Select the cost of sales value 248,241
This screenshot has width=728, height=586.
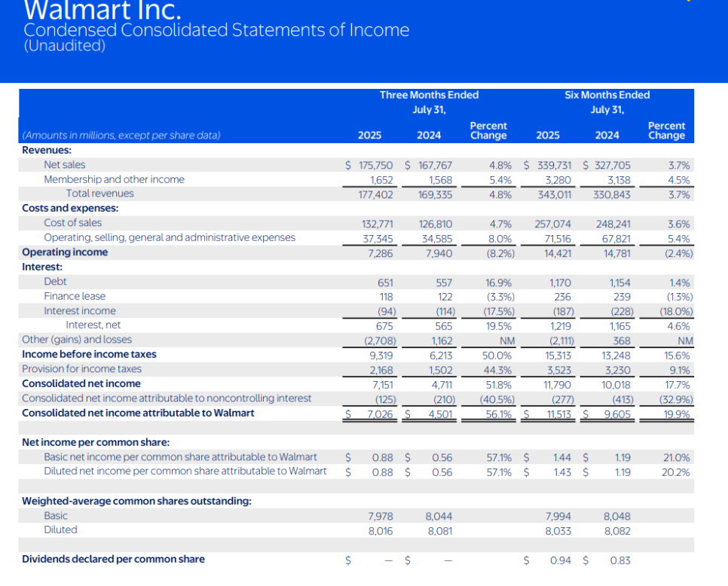pyautogui.click(x=613, y=224)
